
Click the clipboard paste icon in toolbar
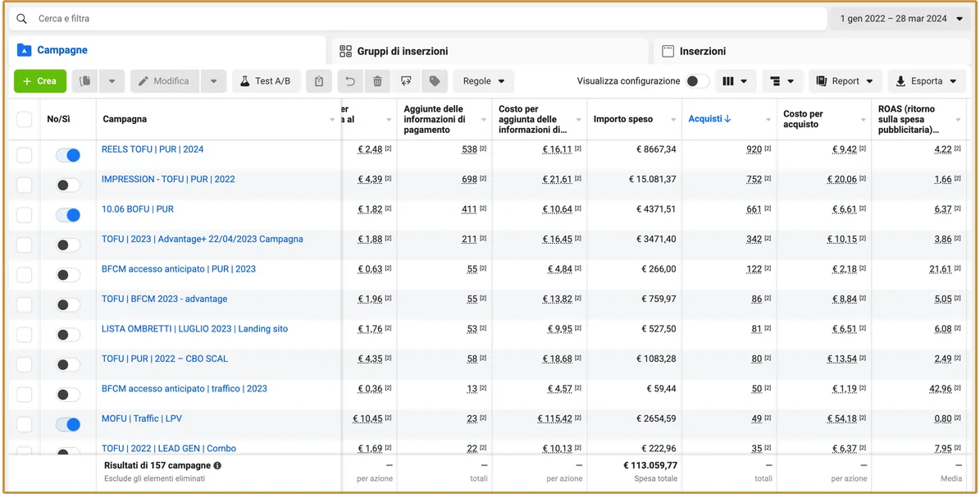pos(319,81)
